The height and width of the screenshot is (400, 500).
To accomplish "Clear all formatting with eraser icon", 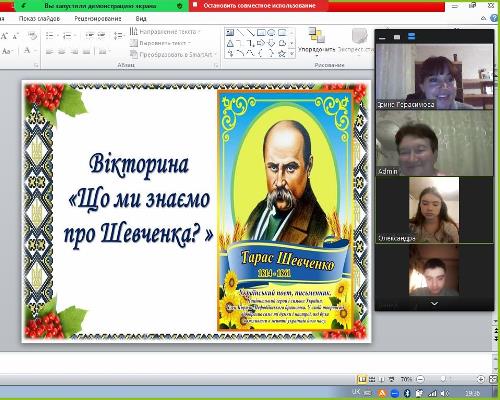I will coord(33,36).
